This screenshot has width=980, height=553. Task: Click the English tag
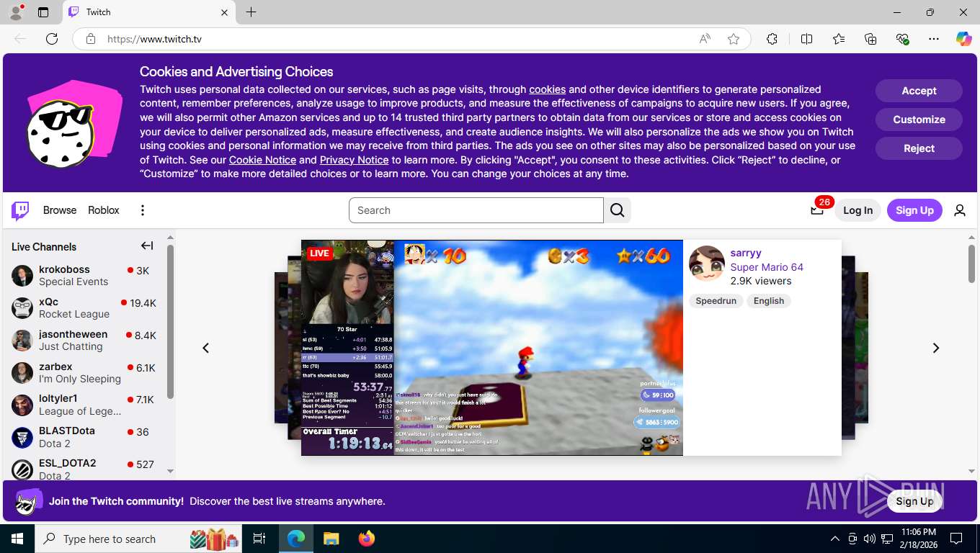pyautogui.click(x=769, y=301)
